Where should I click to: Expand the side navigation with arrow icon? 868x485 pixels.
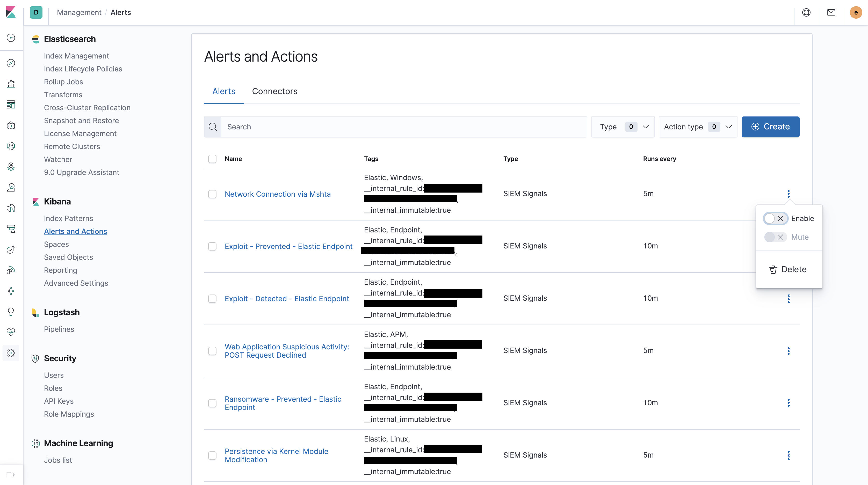pos(11,475)
